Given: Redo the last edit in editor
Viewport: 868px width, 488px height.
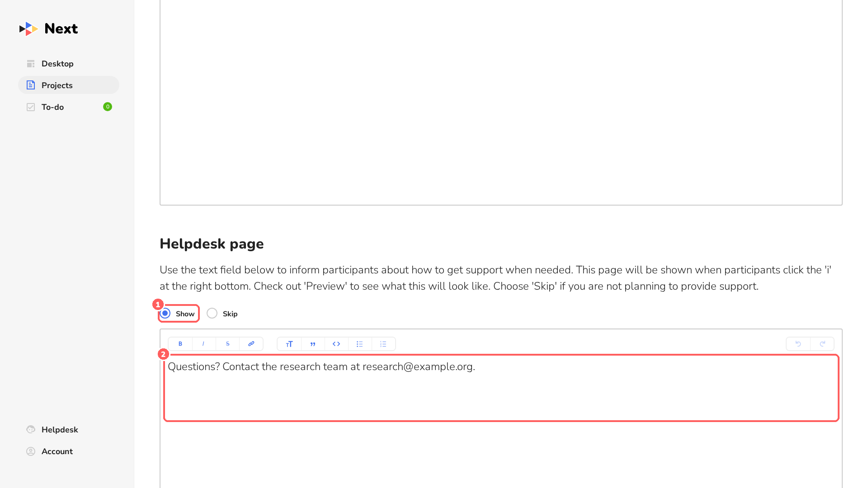Looking at the screenshot, I should [x=822, y=344].
